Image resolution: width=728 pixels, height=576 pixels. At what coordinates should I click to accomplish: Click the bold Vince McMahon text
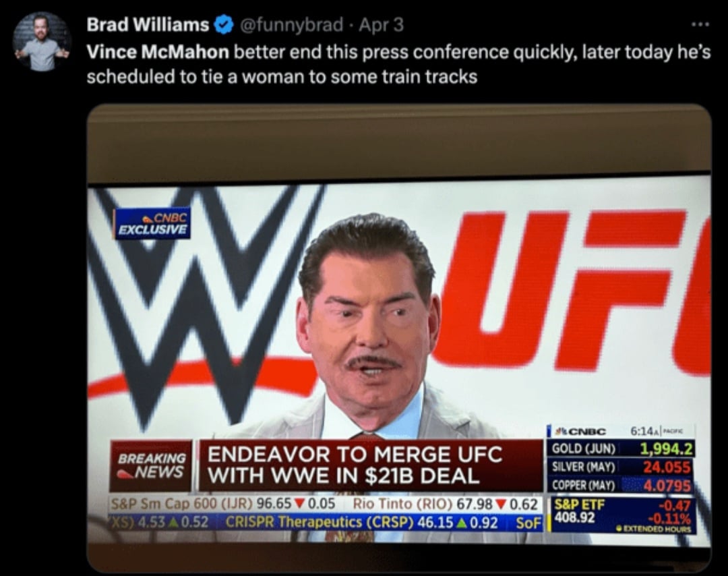pos(158,52)
